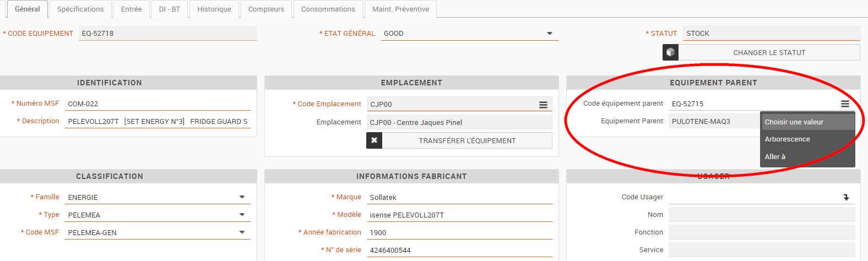Click the Equipement Parent field PULOTENE-MAQ3
868x261 pixels.
click(x=714, y=121)
